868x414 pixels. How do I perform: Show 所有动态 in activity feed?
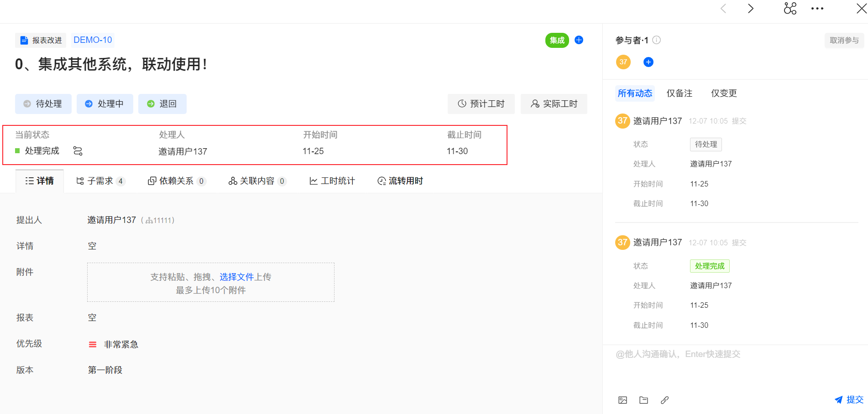[635, 93]
